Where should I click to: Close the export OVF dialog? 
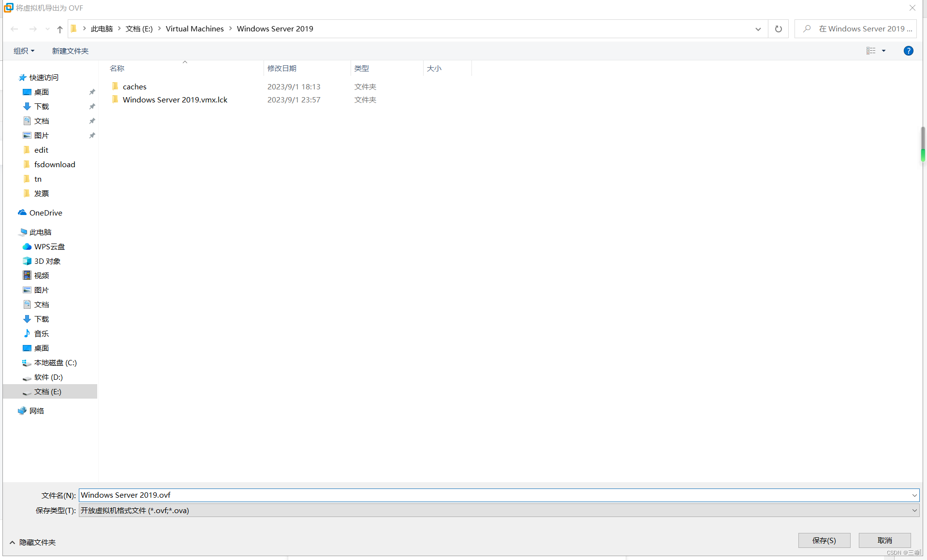[x=912, y=8]
